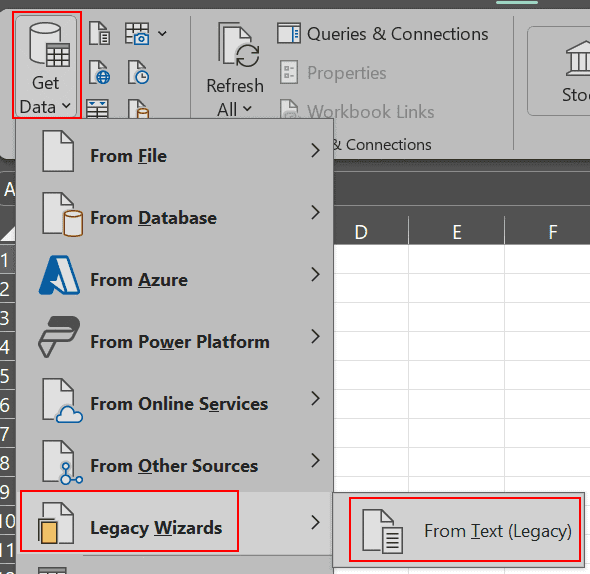Click the From Web globe icon
Screen dimensions: 590x574
pos(99,72)
